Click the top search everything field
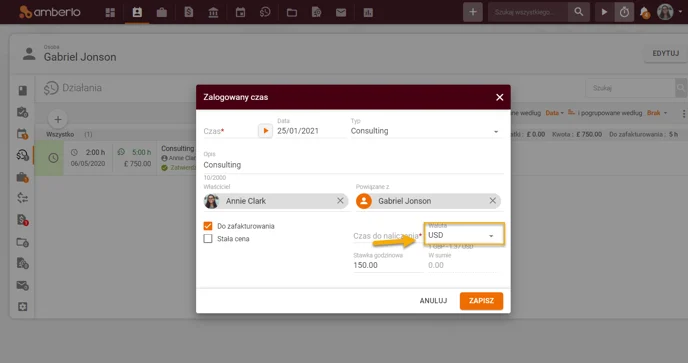Viewport: 688px width, 363px height. point(528,12)
